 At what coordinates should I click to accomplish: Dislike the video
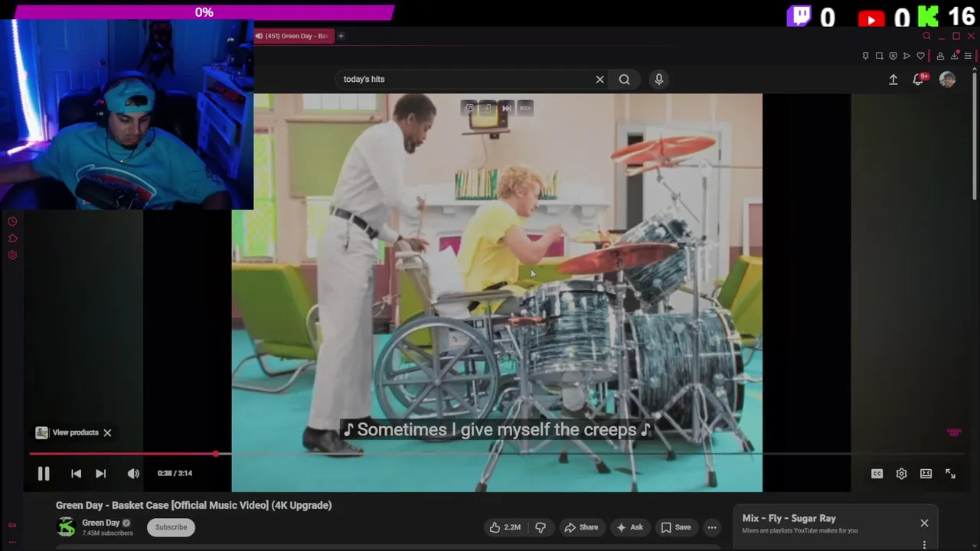[541, 527]
